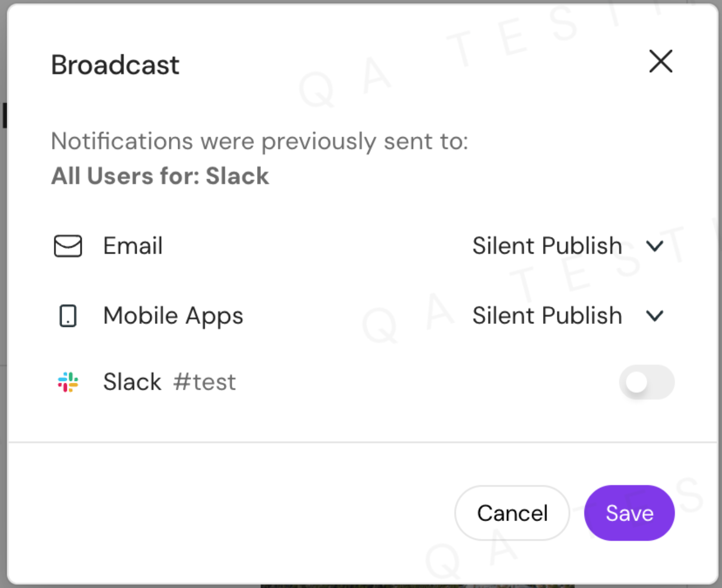722x588 pixels.
Task: Save the broadcast settings
Action: (x=629, y=513)
